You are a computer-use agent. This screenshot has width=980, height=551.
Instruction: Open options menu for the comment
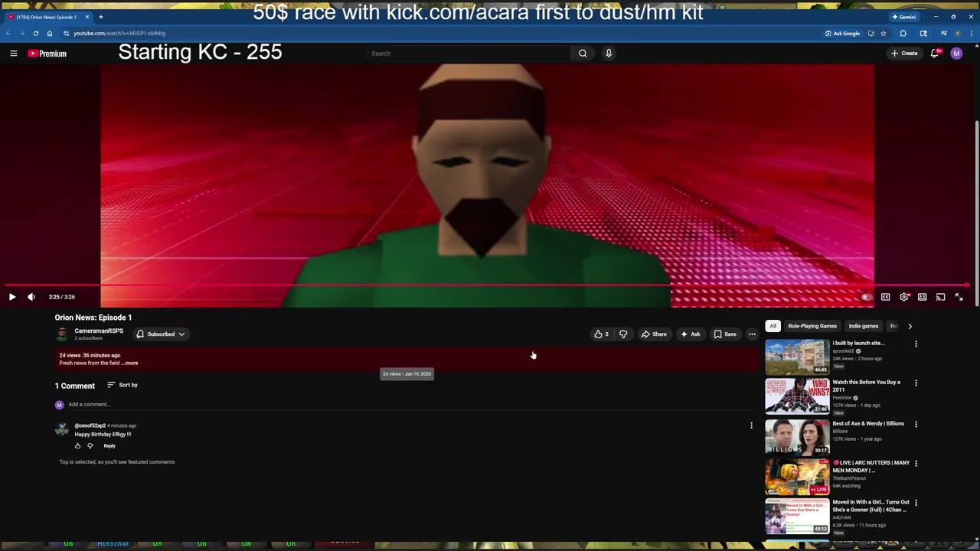751,425
